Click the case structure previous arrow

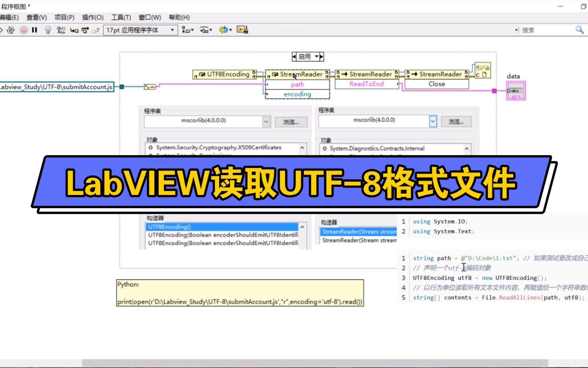pos(294,57)
